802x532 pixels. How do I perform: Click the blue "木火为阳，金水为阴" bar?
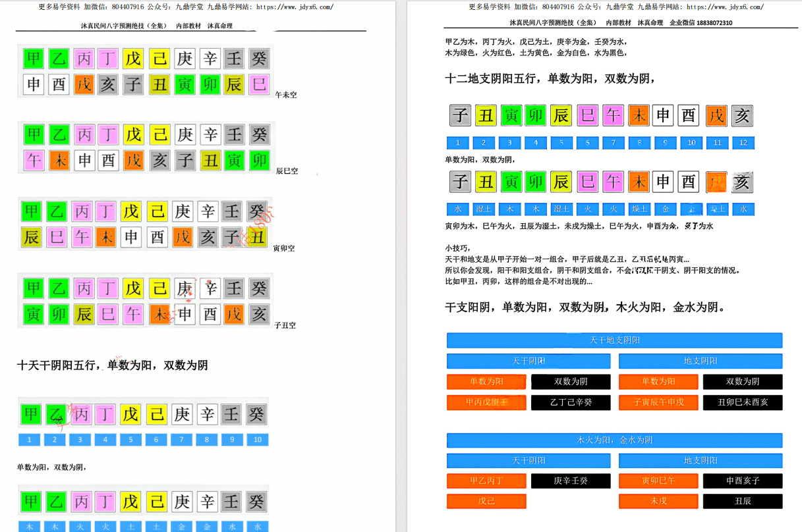tap(614, 440)
